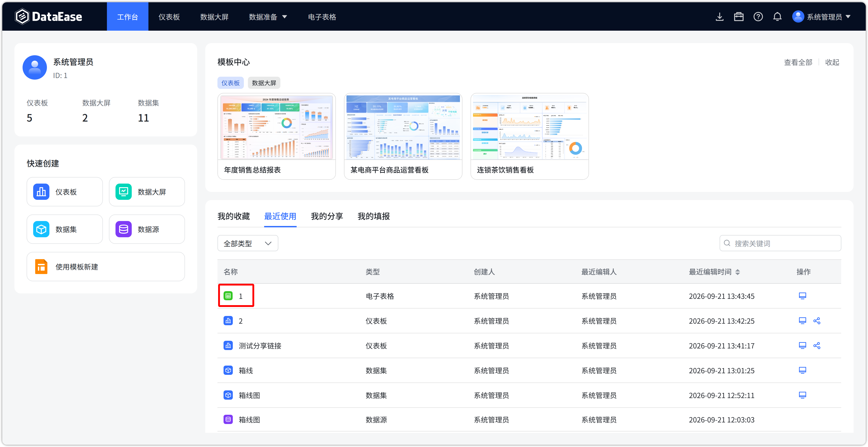
Task: Open the download center icon
Action: 719,16
